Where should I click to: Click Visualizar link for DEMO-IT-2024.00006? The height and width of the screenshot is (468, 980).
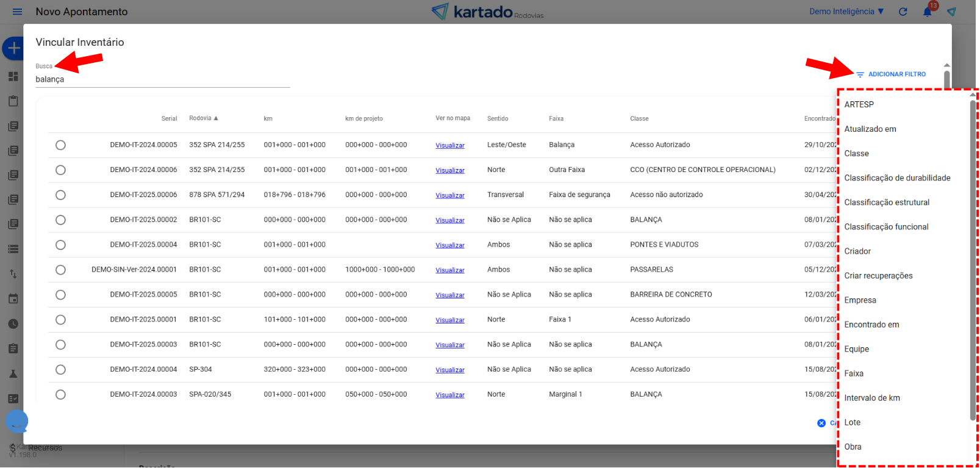449,170
